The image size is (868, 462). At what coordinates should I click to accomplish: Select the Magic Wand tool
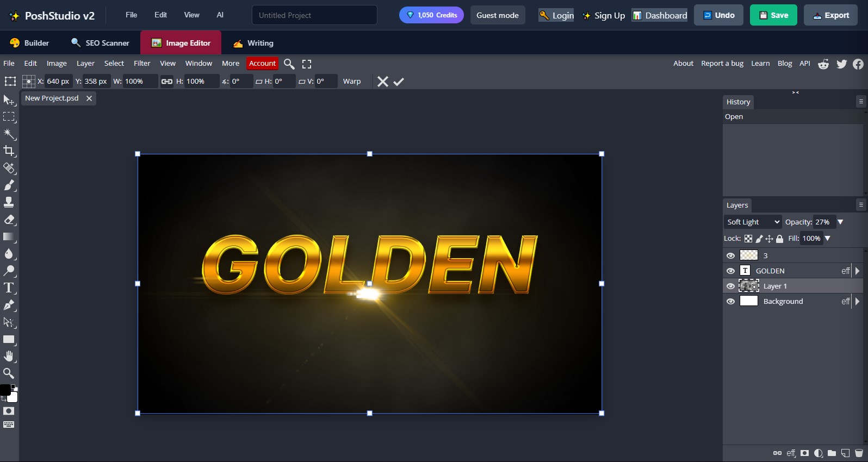[x=9, y=134]
